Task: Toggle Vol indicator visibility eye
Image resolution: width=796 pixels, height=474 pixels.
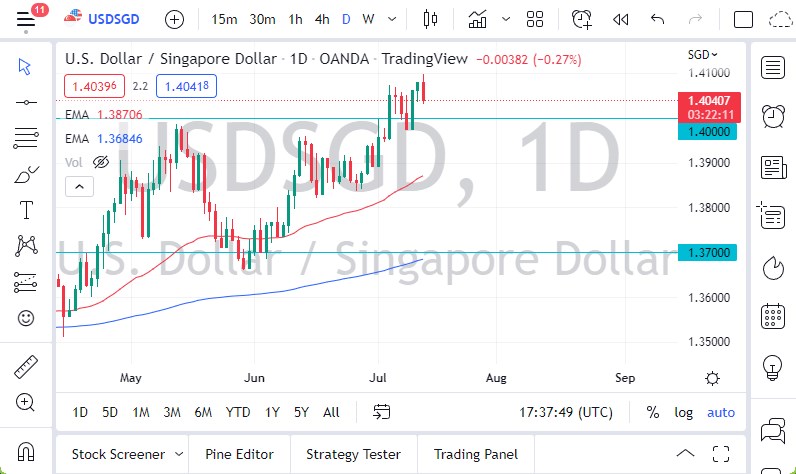Action: tap(101, 162)
